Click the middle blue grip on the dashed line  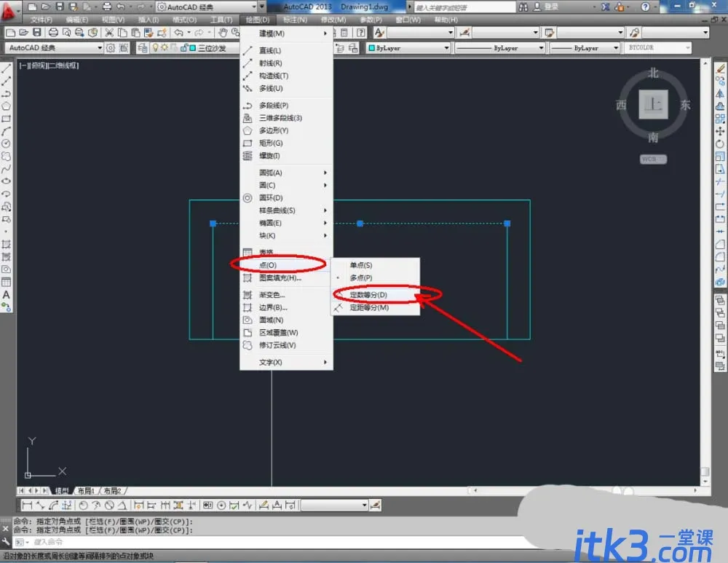pos(360,224)
